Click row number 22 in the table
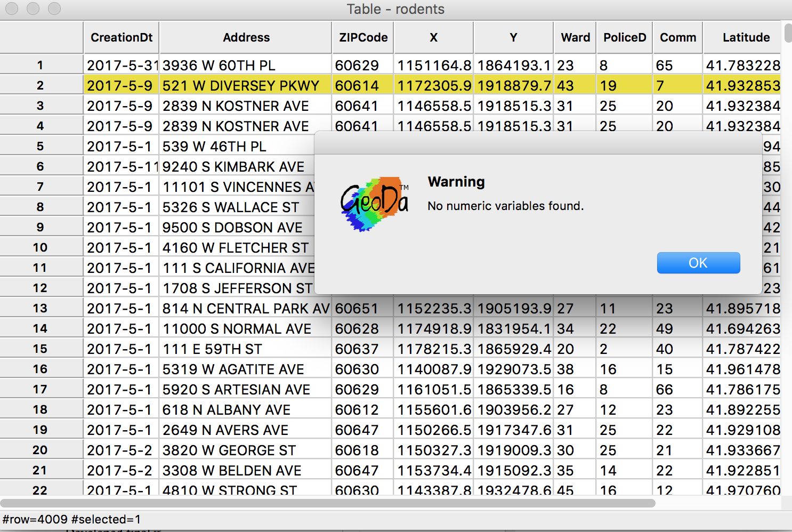 [41, 490]
